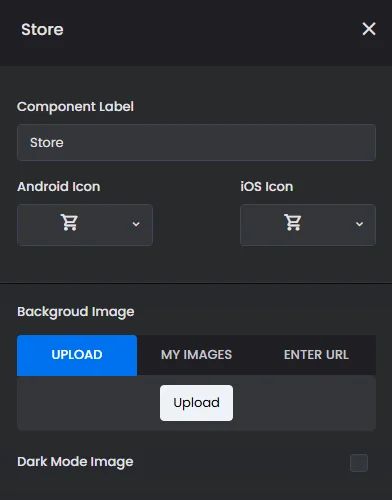
Task: Click the Android shopping cart icon
Action: (69, 222)
